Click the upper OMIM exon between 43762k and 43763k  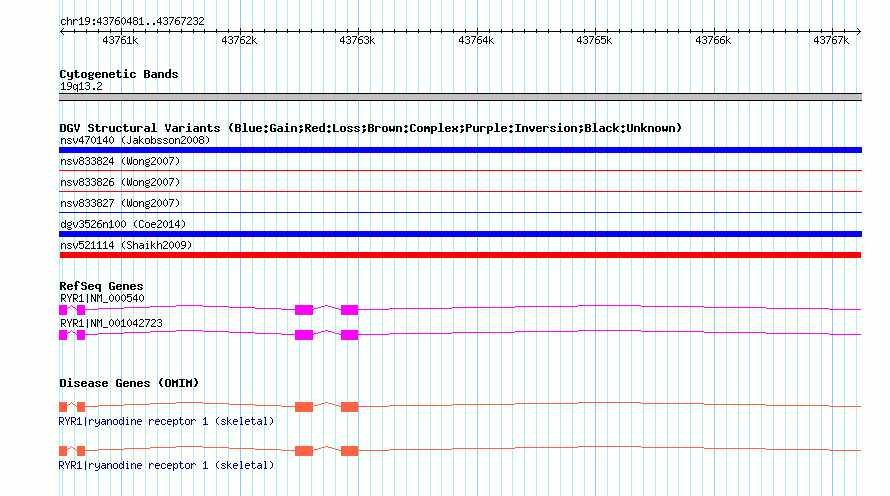pyautogui.click(x=304, y=407)
